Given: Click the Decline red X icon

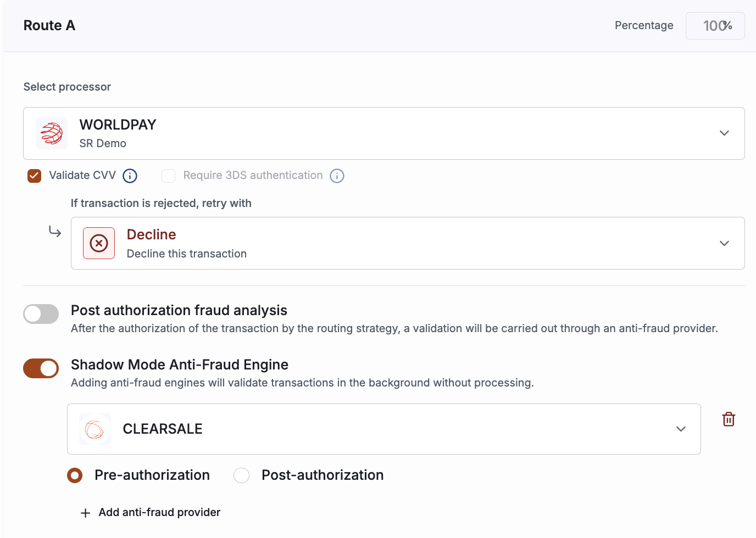Looking at the screenshot, I should [99, 243].
